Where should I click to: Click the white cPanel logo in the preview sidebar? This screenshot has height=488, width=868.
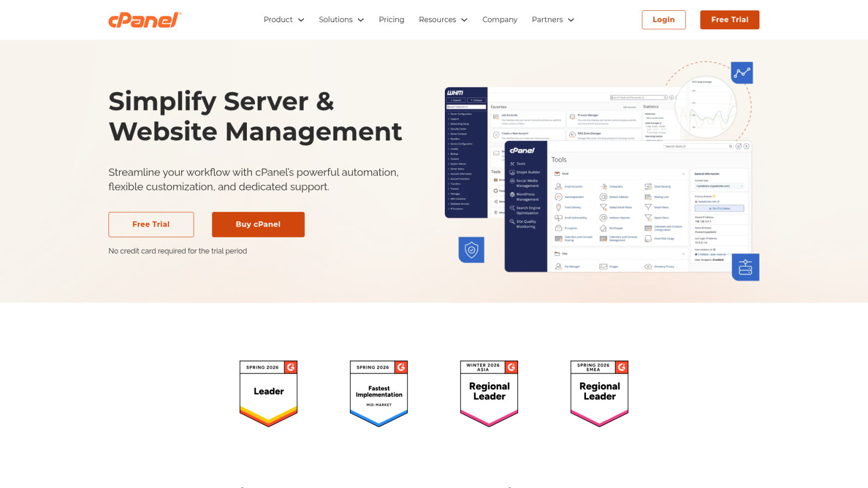pos(522,151)
